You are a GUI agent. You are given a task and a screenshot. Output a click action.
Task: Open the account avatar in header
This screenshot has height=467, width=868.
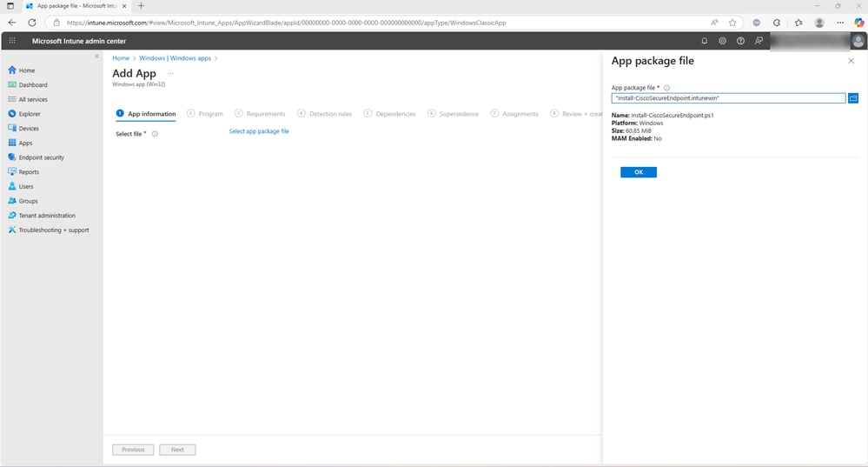pyautogui.click(x=858, y=41)
